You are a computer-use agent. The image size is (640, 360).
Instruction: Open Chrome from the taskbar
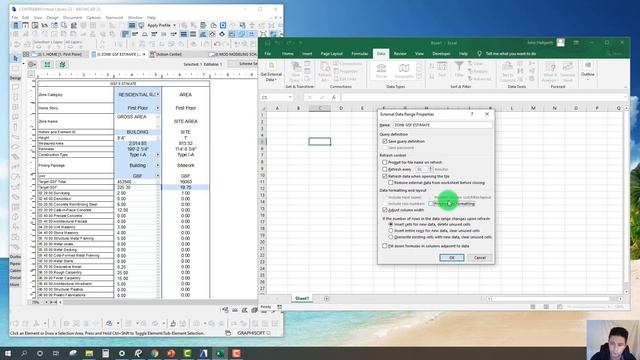155,353
